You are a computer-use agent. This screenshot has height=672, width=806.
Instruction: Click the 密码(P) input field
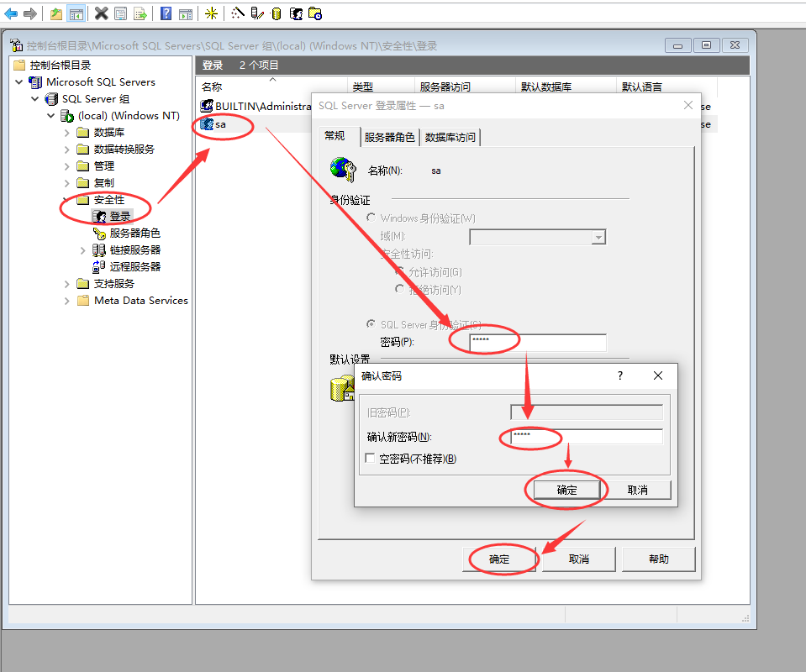point(538,343)
